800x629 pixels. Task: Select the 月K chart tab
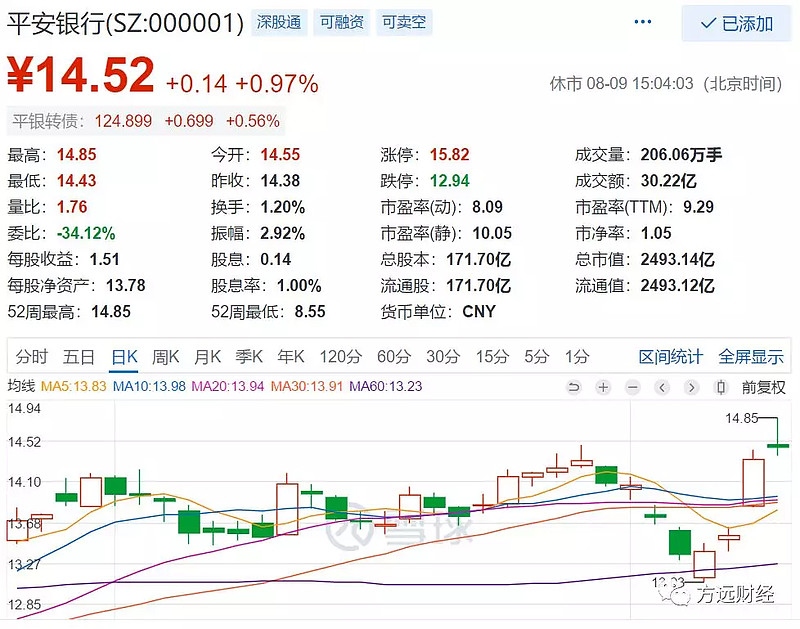[207, 356]
